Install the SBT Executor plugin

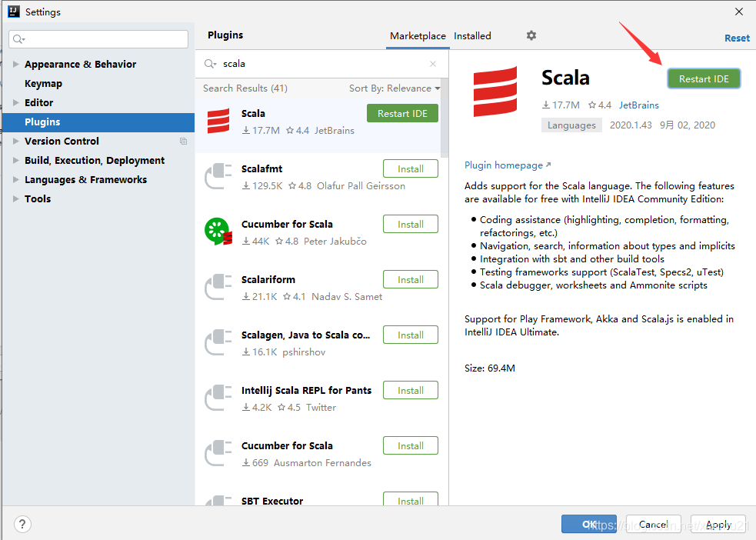(x=411, y=499)
